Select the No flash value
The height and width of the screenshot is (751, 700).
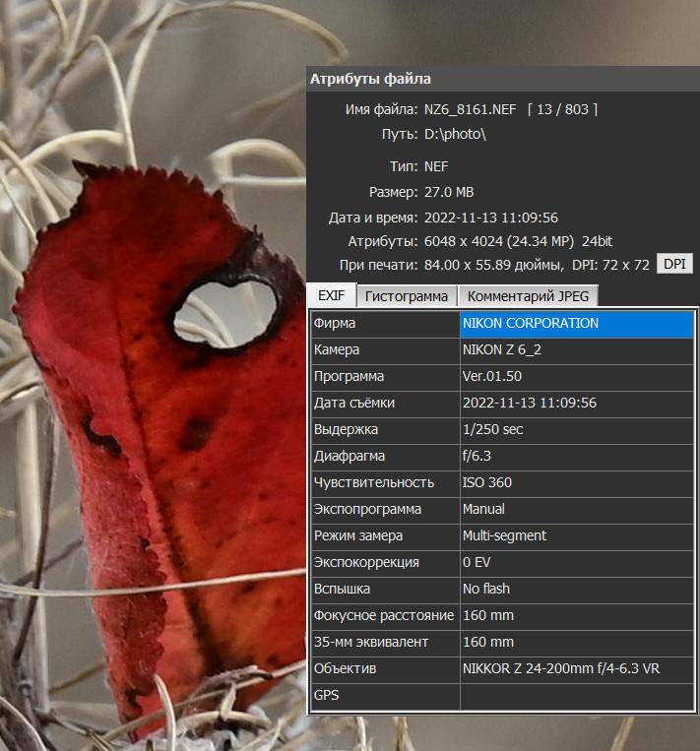tap(577, 590)
